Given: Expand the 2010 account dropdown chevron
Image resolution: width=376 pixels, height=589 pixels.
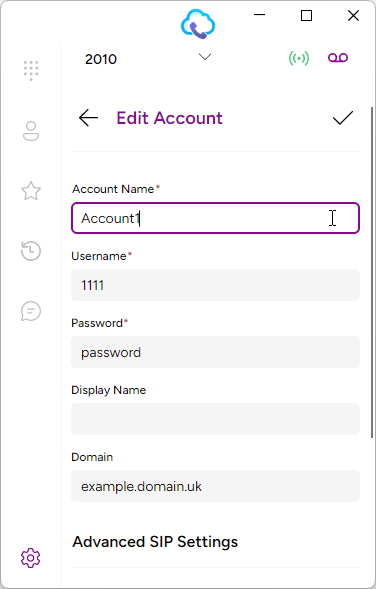Looking at the screenshot, I should [x=205, y=57].
